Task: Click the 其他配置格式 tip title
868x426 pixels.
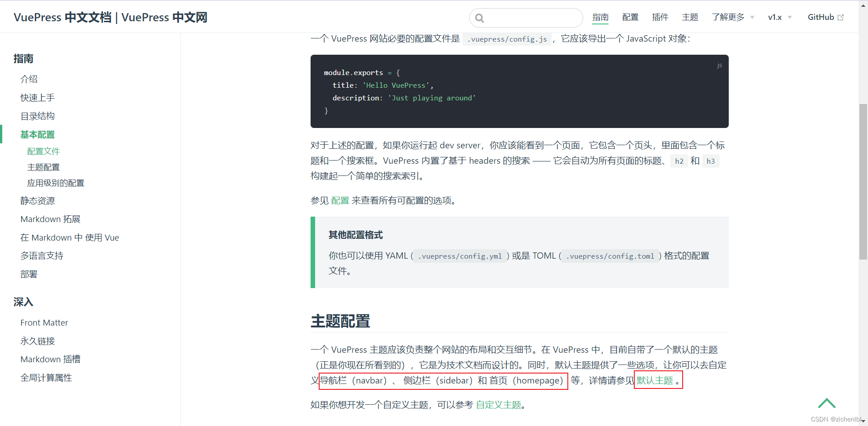Action: point(356,235)
